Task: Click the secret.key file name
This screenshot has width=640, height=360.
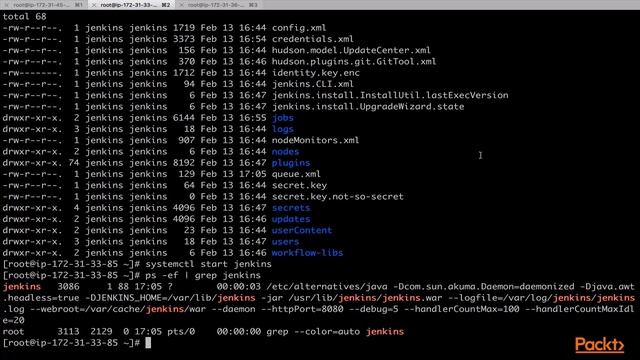Action: click(299, 185)
